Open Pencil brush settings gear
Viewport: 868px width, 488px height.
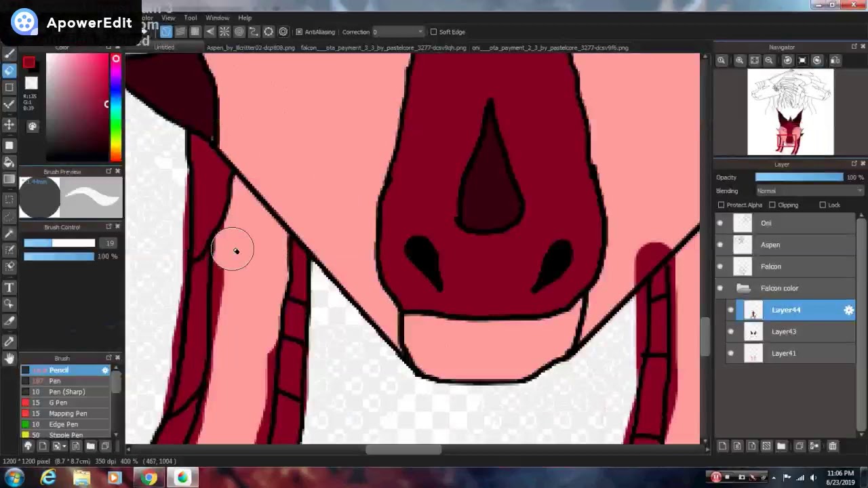[105, 370]
